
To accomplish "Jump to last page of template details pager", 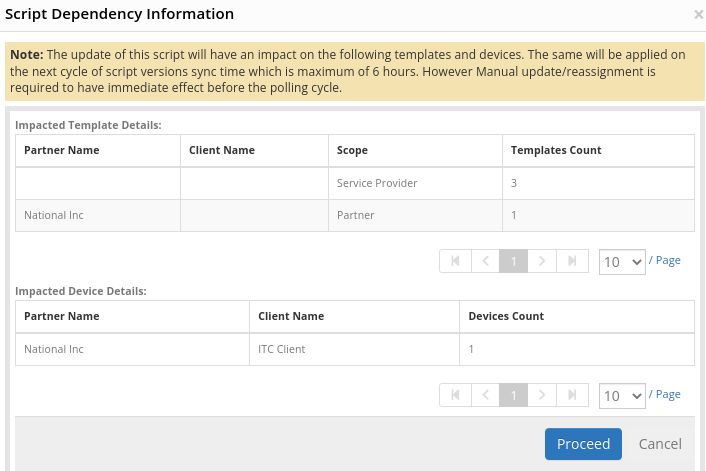I will pos(572,261).
